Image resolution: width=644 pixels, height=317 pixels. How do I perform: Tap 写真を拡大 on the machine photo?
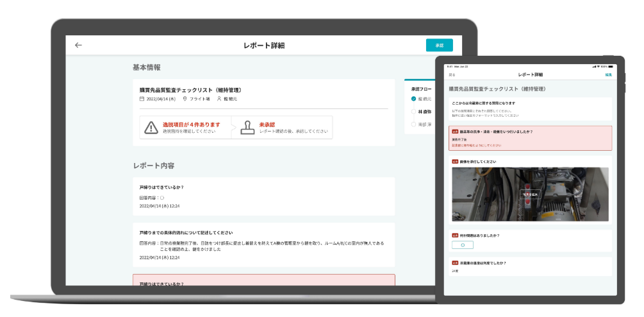530,194
